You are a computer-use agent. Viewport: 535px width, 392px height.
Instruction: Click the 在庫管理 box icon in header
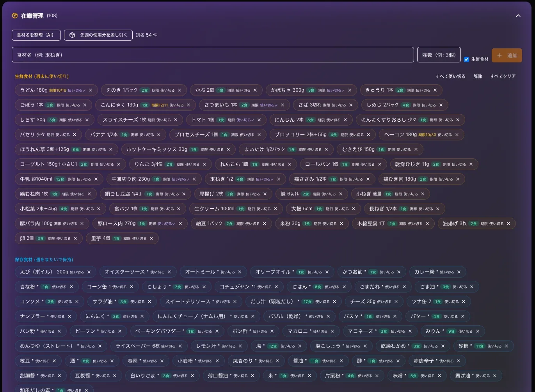tap(15, 16)
